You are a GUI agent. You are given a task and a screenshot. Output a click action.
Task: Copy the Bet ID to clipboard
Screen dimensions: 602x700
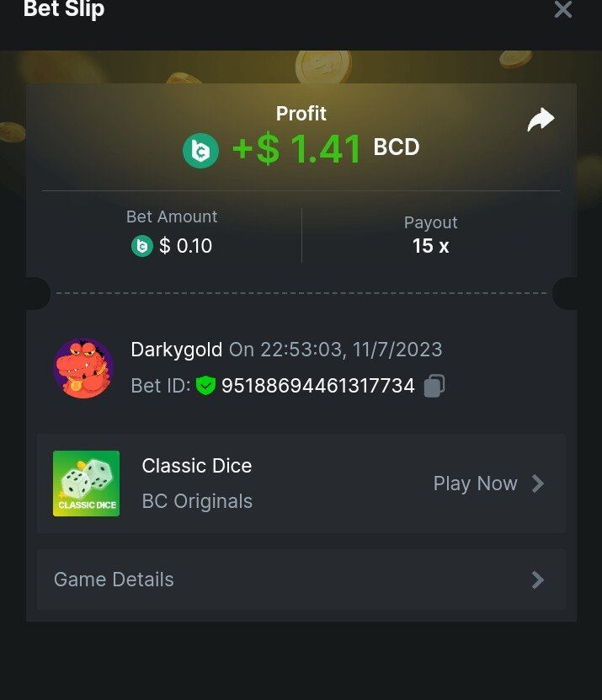coord(434,385)
